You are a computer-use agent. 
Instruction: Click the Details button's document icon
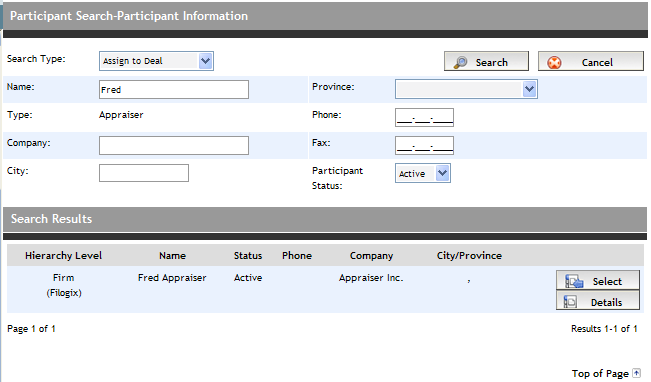(570, 301)
